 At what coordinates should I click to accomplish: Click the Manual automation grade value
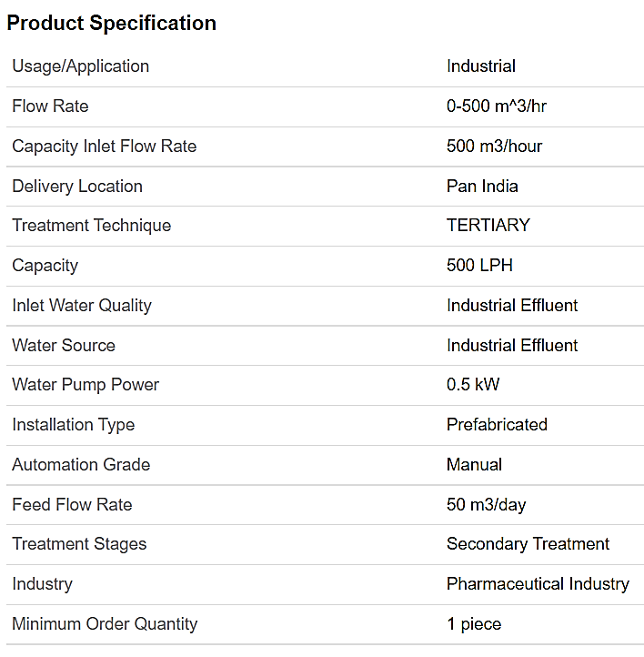click(474, 465)
